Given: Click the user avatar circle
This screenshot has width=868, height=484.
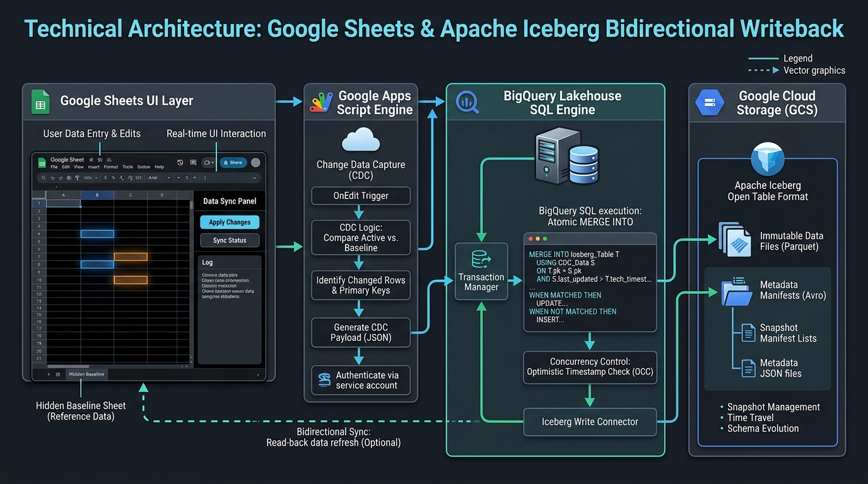Looking at the screenshot, I should coord(255,163).
